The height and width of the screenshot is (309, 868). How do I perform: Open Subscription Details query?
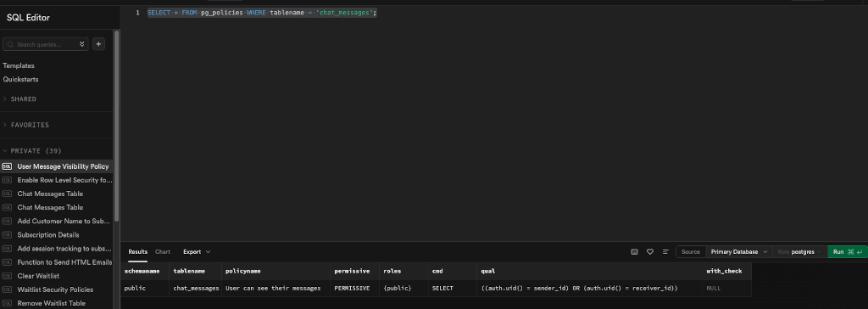point(57,234)
